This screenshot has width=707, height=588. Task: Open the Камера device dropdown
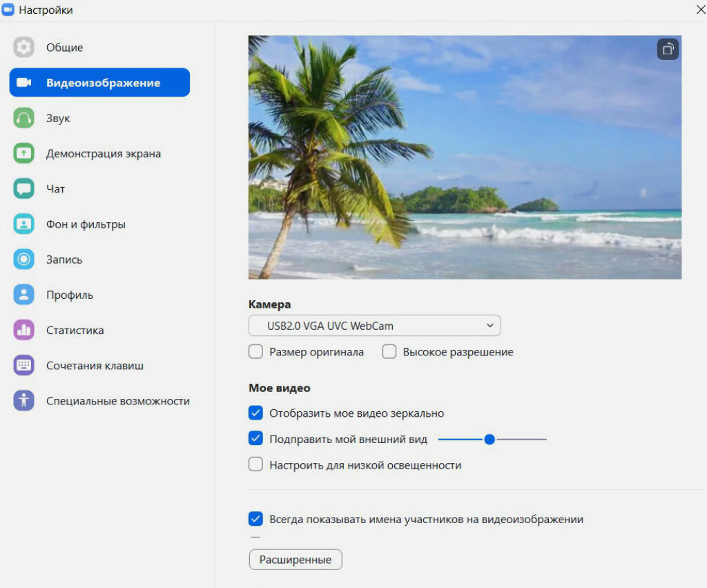[x=374, y=326]
